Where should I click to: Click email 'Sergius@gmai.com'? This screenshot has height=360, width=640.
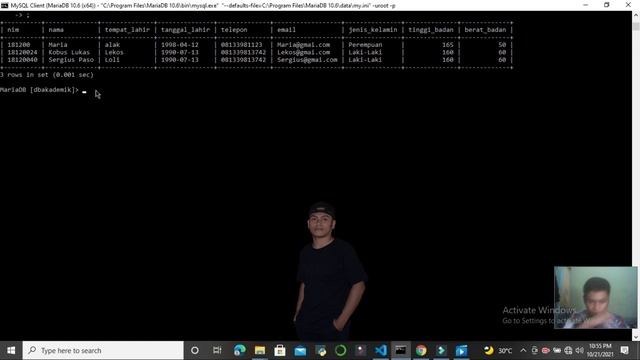[x=307, y=60]
